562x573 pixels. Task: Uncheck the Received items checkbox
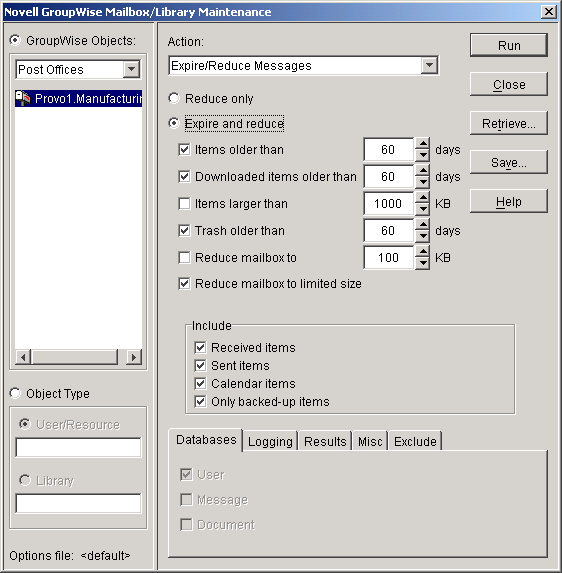[201, 347]
